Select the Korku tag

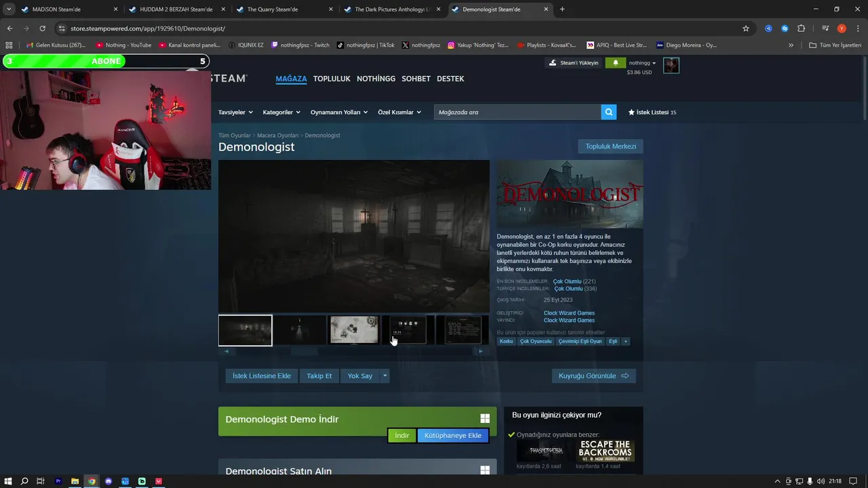(507, 341)
